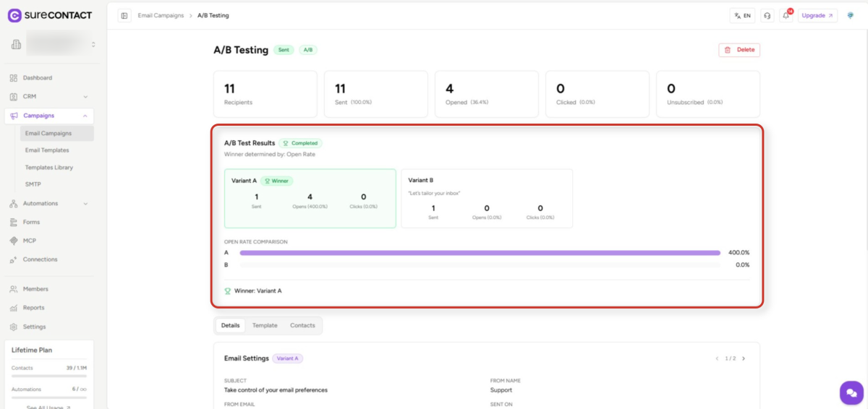Go to next variant email settings
Image resolution: width=868 pixels, height=409 pixels.
click(744, 358)
